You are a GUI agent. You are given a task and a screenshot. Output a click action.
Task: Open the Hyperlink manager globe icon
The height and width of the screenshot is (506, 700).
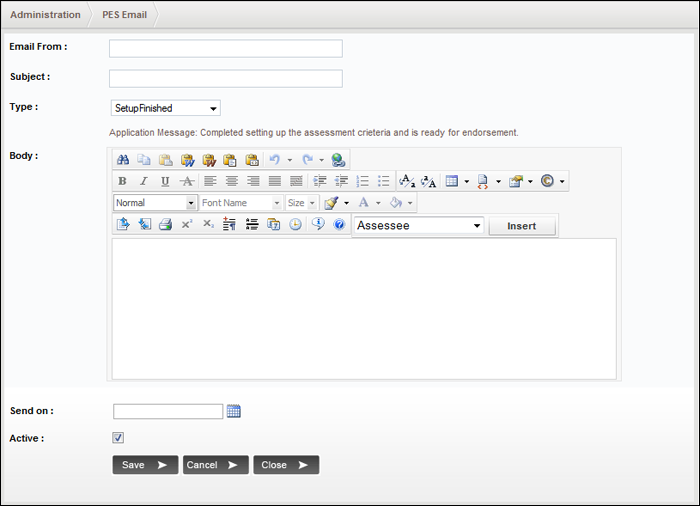tap(338, 159)
